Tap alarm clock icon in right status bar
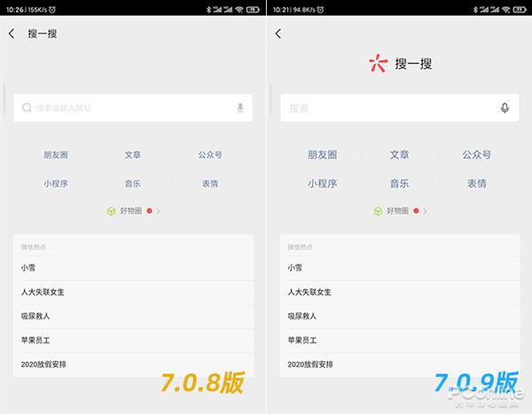Viewport: 532px width, 414px height. tap(320, 10)
